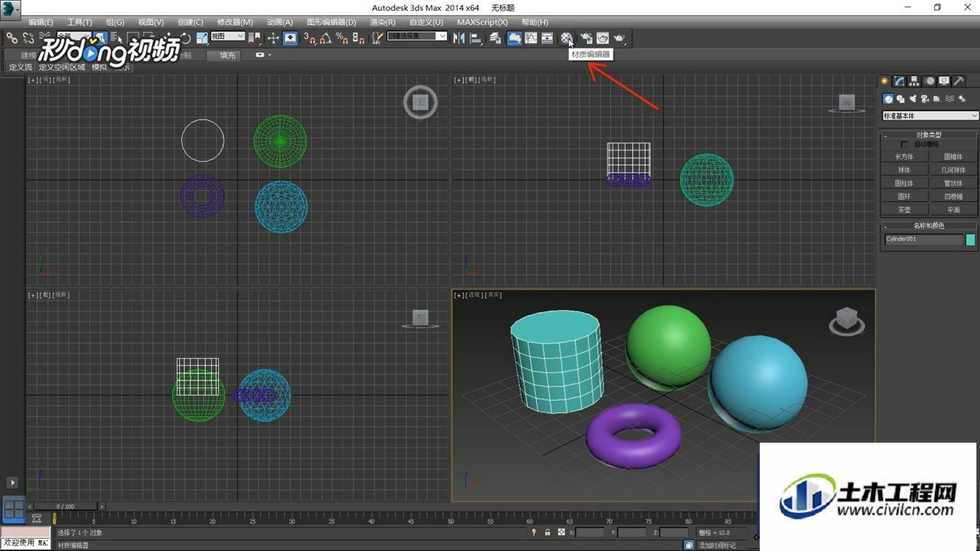Open Render Setup icon
The height and width of the screenshot is (551, 980).
tap(585, 38)
